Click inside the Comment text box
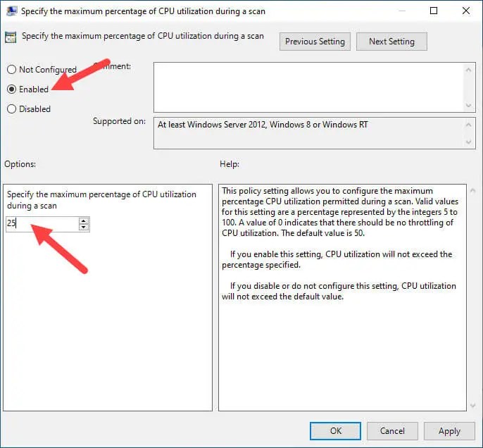This screenshot has height=448, width=483. (x=308, y=87)
